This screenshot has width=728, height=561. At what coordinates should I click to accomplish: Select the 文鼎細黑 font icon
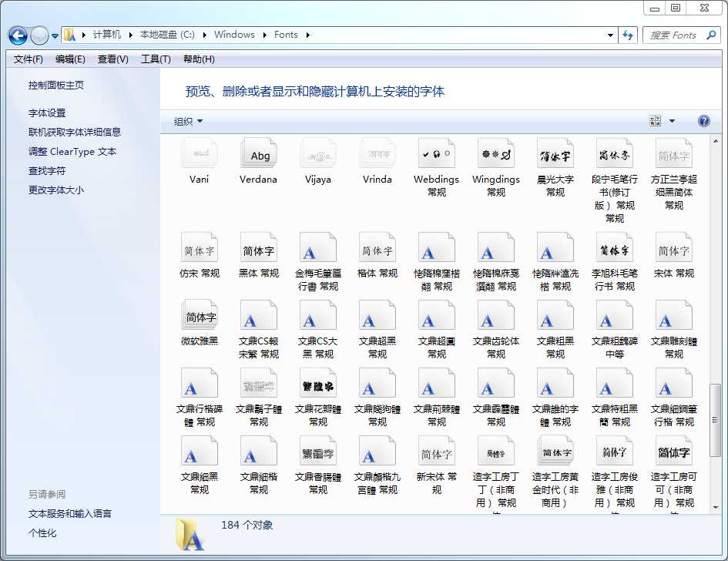pos(200,452)
